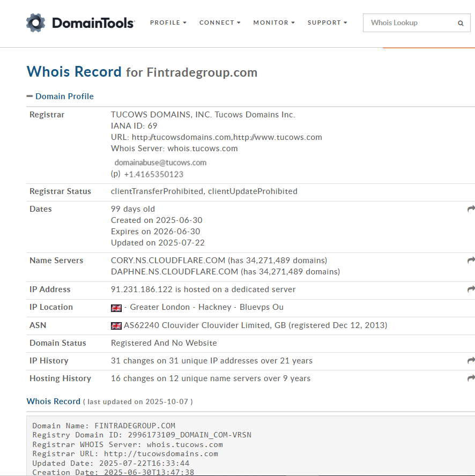The image size is (475, 476).
Task: Focus the Whois Lookup search field
Action: point(409,23)
